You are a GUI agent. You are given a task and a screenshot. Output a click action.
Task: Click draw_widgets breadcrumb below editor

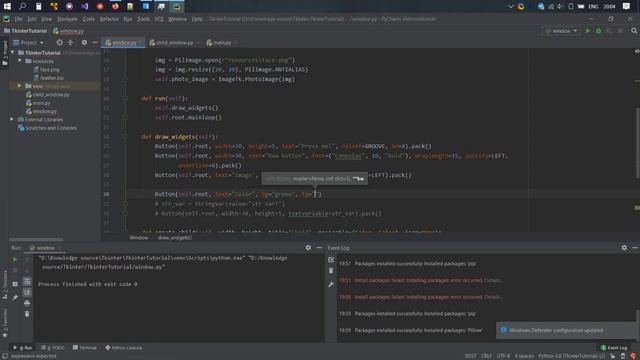174,238
